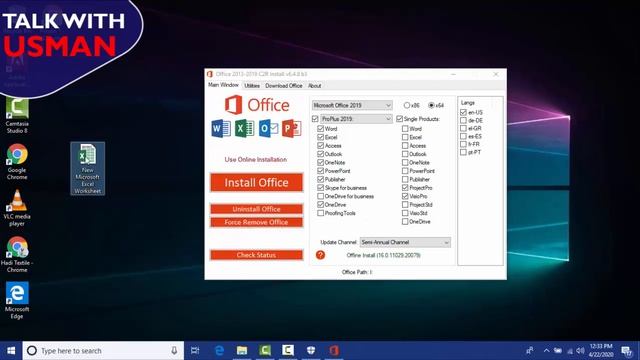640x360 pixels.
Task: Click the taskbar search input field
Action: [x=103, y=351]
